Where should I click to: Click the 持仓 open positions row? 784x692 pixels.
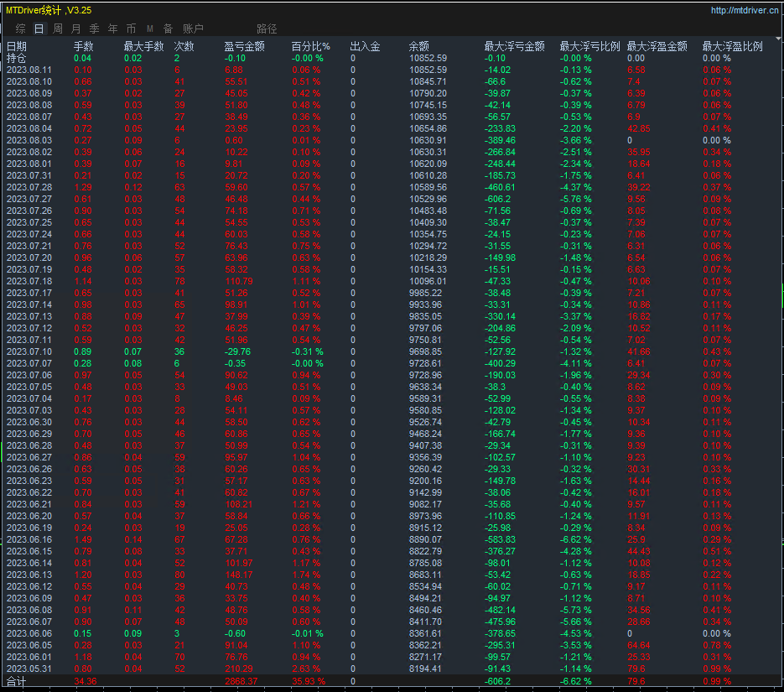(17, 58)
